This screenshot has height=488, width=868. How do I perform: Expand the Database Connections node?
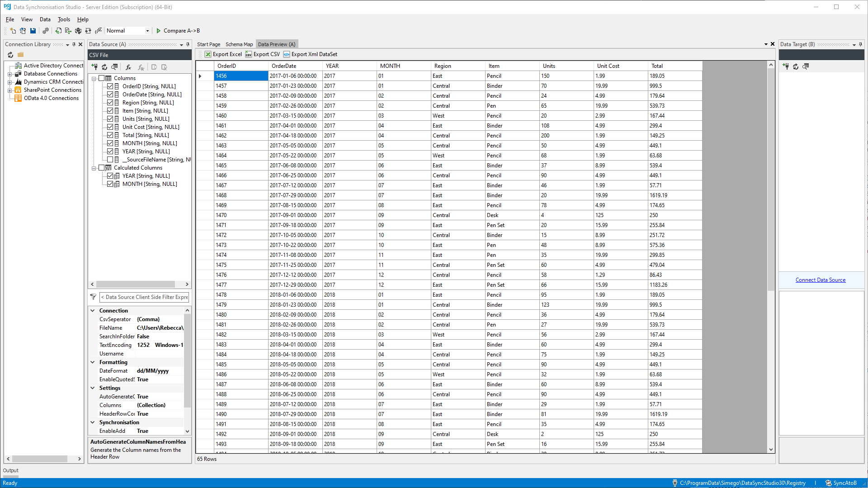click(x=9, y=74)
